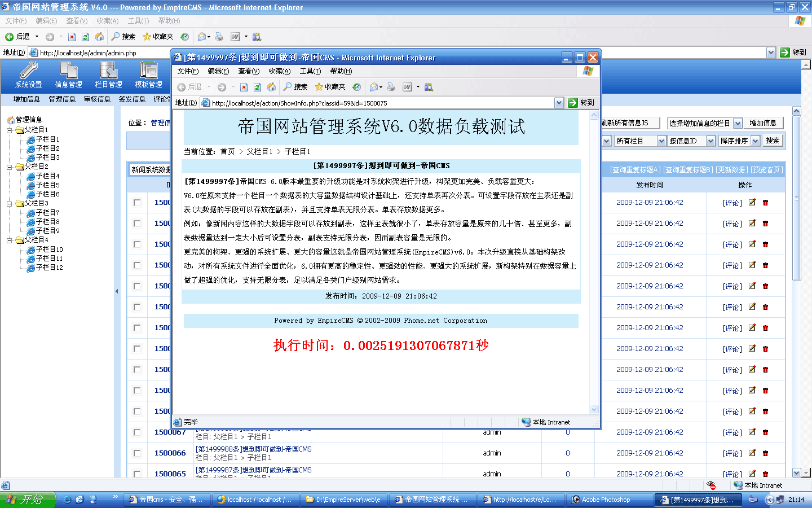Click edit pencil icon in first table row
The width and height of the screenshot is (812, 508).
752,203
